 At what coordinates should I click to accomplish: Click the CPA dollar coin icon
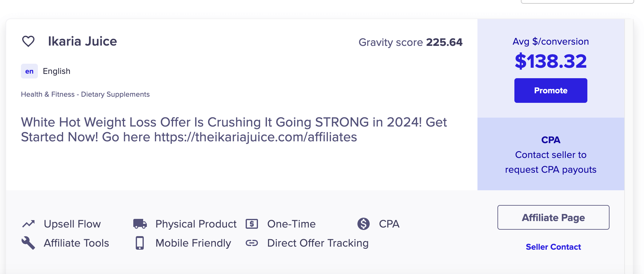tap(364, 224)
